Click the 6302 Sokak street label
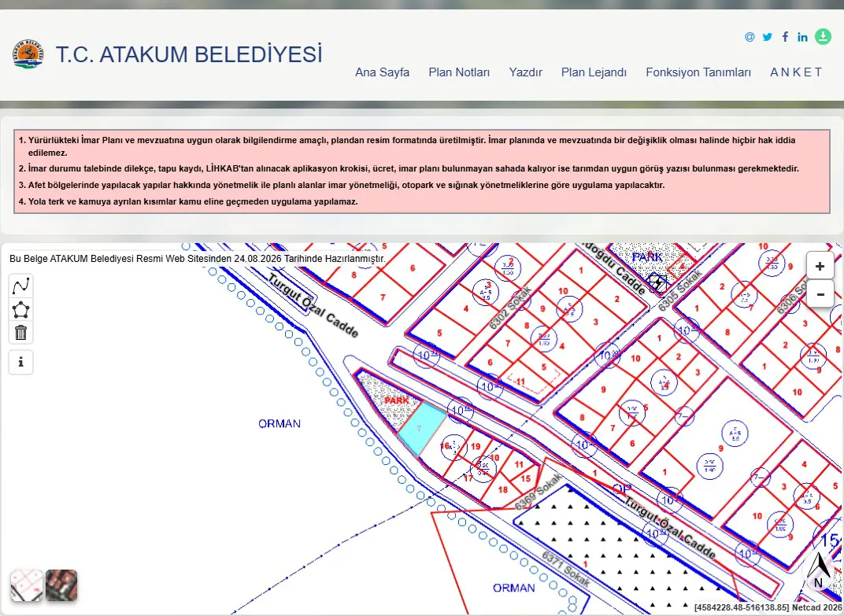844x616 pixels. click(509, 308)
